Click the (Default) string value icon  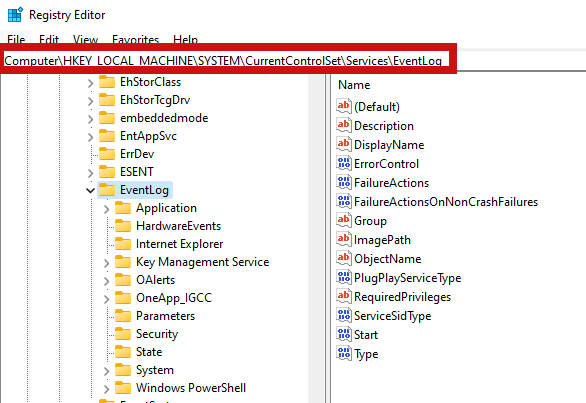pyautogui.click(x=344, y=106)
